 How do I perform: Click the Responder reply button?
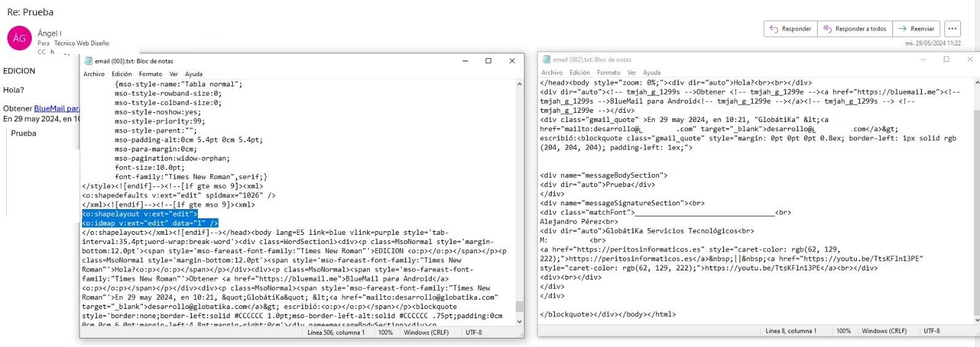(791, 29)
